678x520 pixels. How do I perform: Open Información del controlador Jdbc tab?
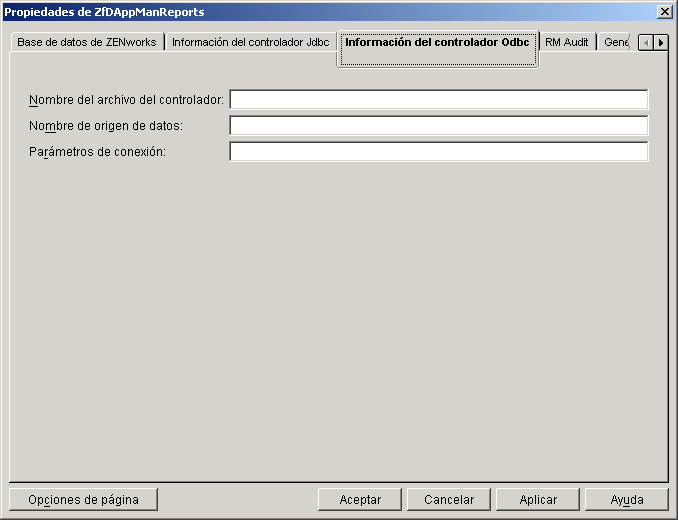pyautogui.click(x=251, y=42)
